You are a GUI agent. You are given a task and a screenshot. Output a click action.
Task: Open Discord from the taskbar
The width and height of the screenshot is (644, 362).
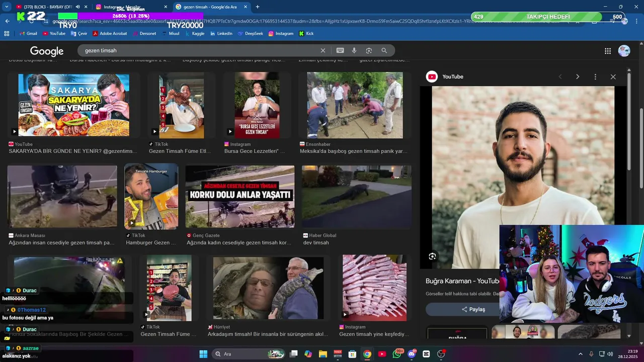click(x=412, y=354)
